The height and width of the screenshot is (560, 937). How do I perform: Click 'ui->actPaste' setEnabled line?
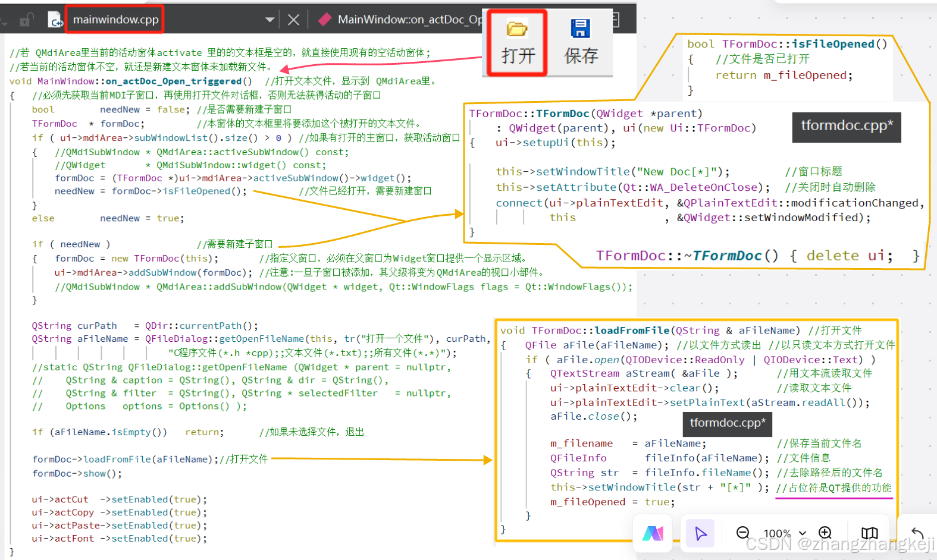pyautogui.click(x=120, y=526)
